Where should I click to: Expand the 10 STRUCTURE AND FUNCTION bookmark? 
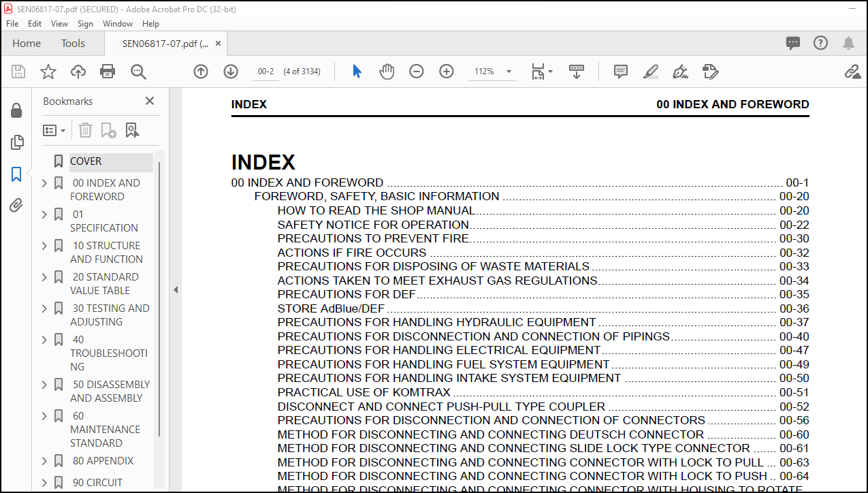[44, 246]
